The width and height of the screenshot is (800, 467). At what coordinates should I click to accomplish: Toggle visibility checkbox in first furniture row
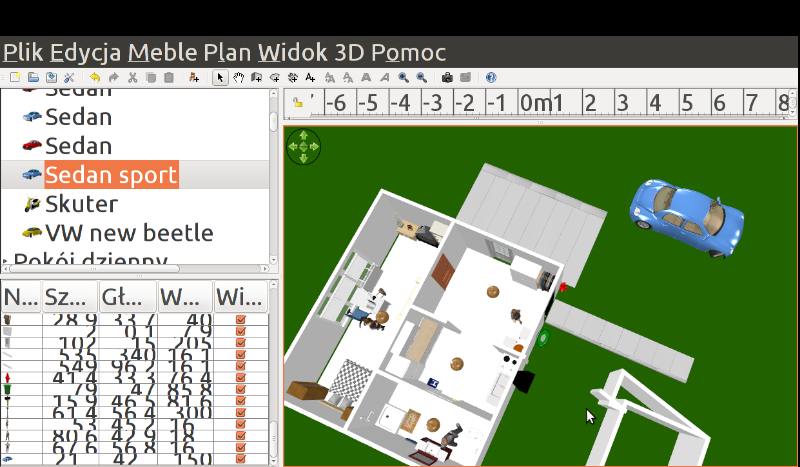point(240,320)
